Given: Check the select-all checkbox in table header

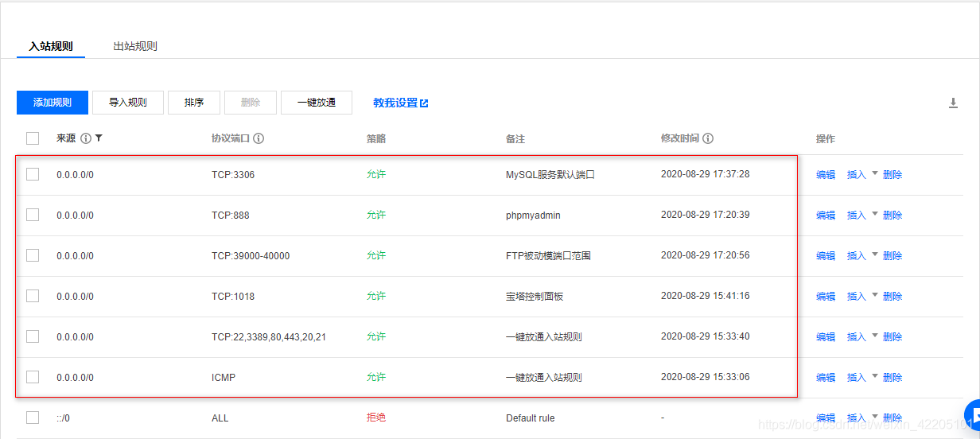Looking at the screenshot, I should [33, 138].
